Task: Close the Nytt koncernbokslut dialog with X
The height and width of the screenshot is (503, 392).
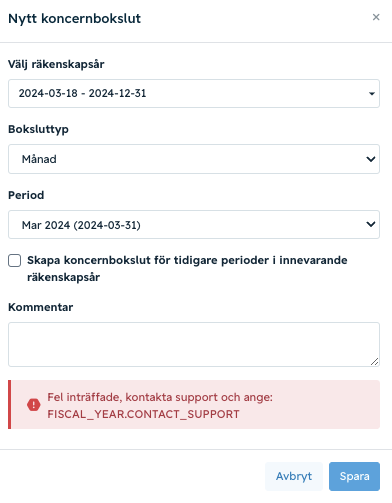Action: pos(376,17)
